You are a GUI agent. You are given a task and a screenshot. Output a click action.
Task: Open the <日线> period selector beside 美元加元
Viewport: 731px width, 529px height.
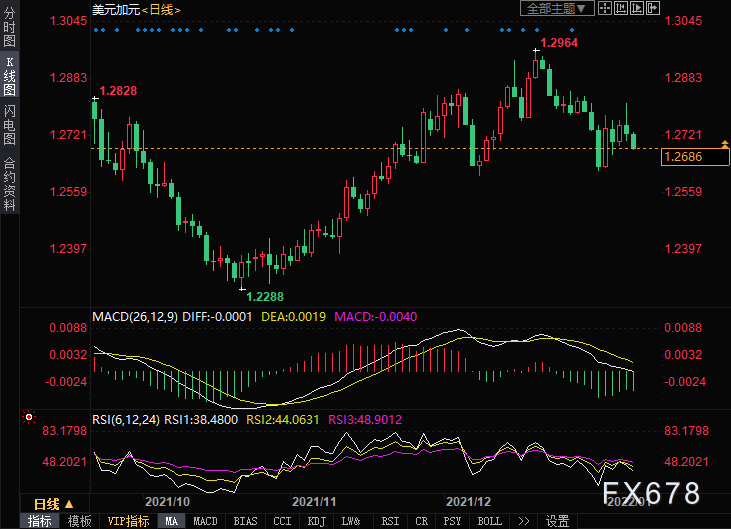tap(161, 9)
